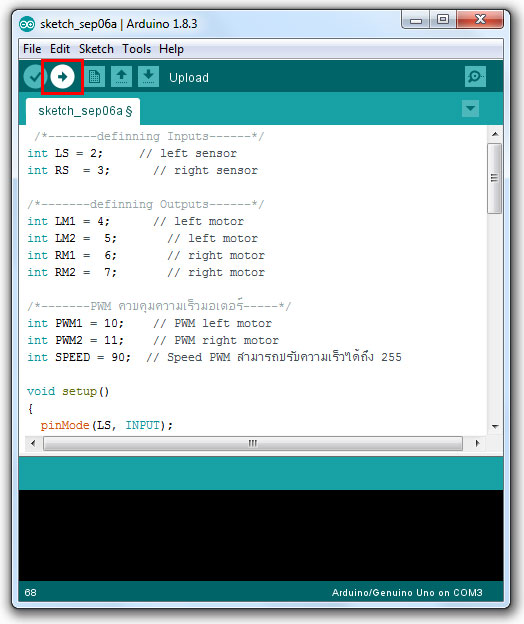Click the horizontal scrollbar thumb
Viewport: 524px width, 624px height.
pyautogui.click(x=253, y=443)
